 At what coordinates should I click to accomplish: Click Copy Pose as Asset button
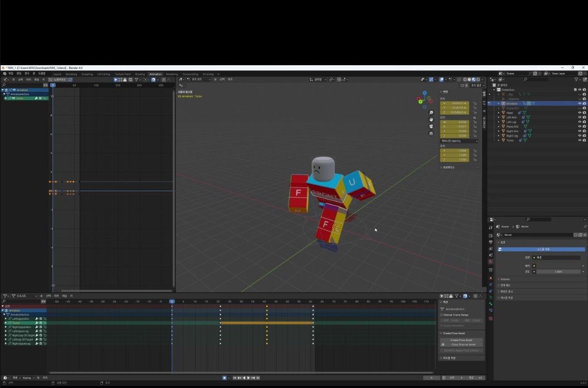tap(463, 345)
